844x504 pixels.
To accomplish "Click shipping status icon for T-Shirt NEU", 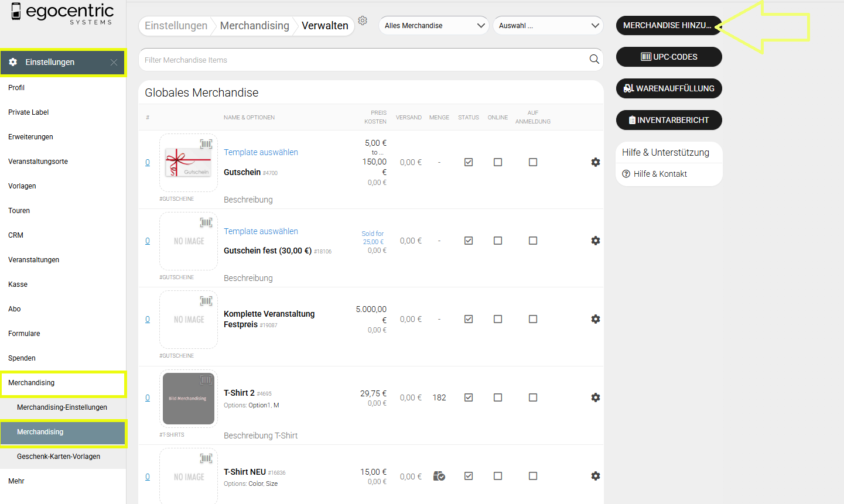I will point(439,476).
